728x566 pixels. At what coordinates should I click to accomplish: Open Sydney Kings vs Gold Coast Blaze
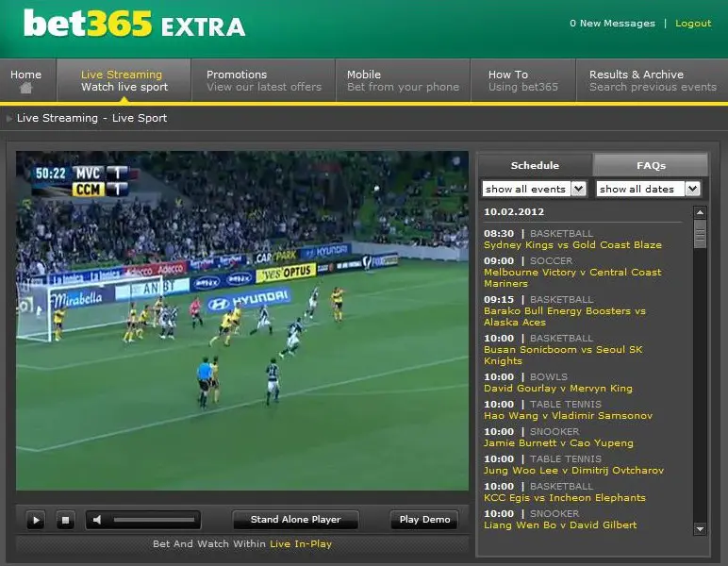tap(572, 244)
